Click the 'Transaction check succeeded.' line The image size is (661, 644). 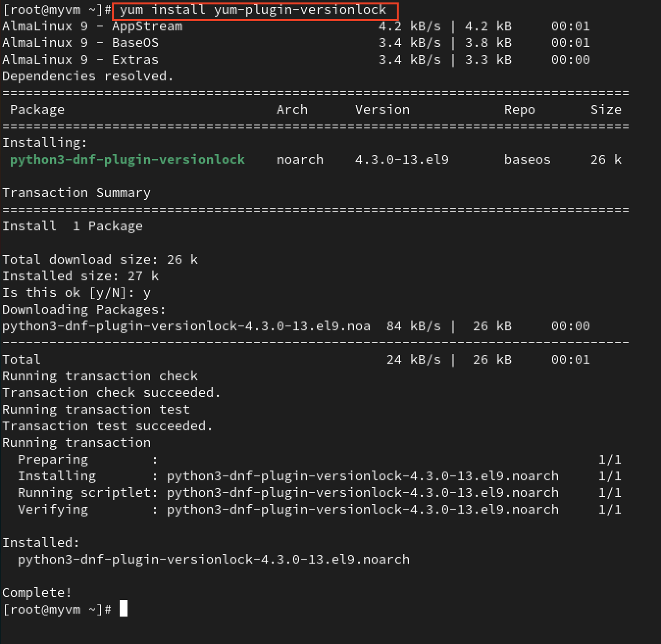(111, 393)
